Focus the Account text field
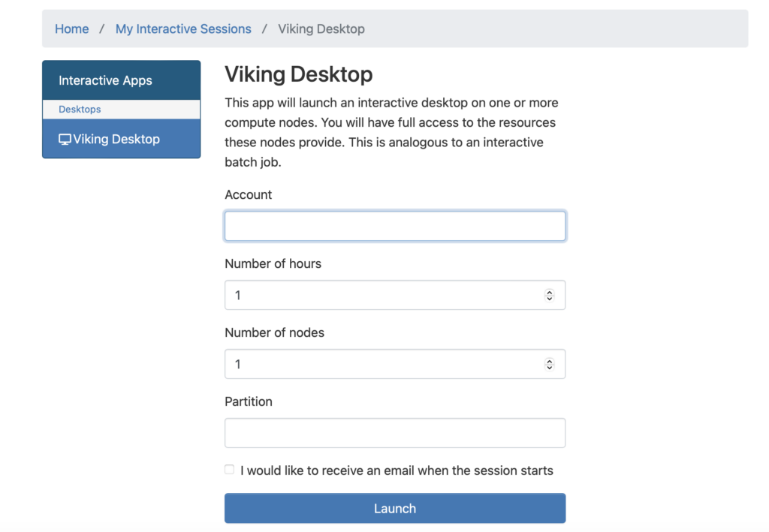This screenshot has height=532, width=769. pos(394,227)
